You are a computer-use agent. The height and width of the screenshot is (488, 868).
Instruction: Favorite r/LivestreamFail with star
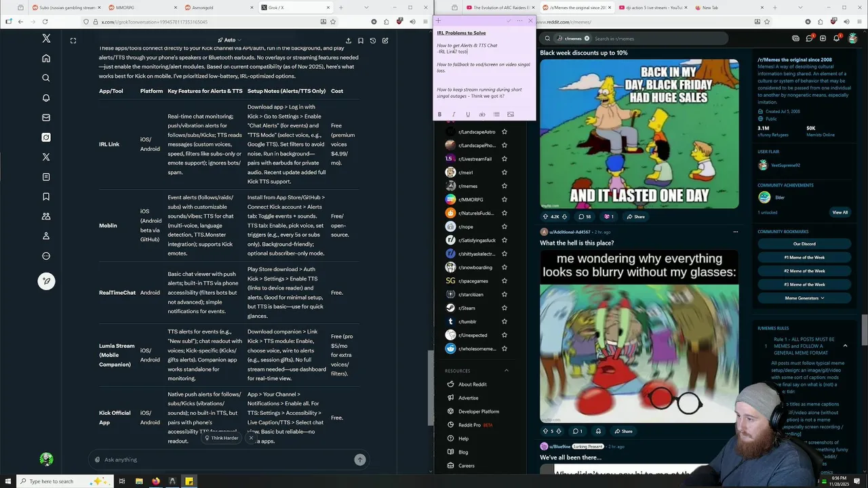504,159
